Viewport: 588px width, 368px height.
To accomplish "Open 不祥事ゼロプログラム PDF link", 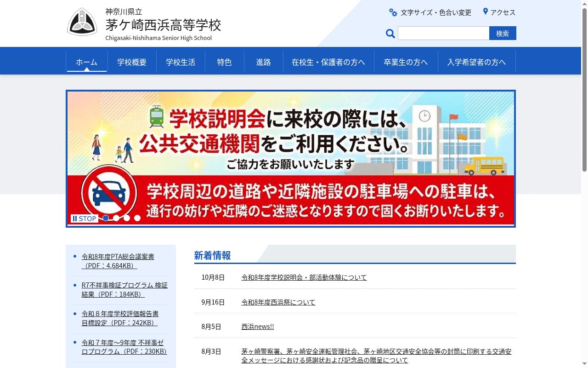I will (x=124, y=347).
